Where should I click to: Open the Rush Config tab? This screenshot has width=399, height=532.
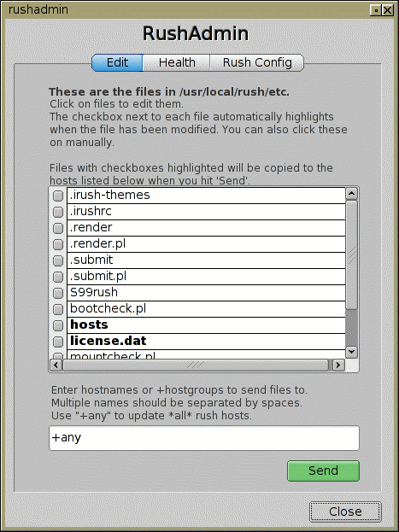[x=257, y=63]
